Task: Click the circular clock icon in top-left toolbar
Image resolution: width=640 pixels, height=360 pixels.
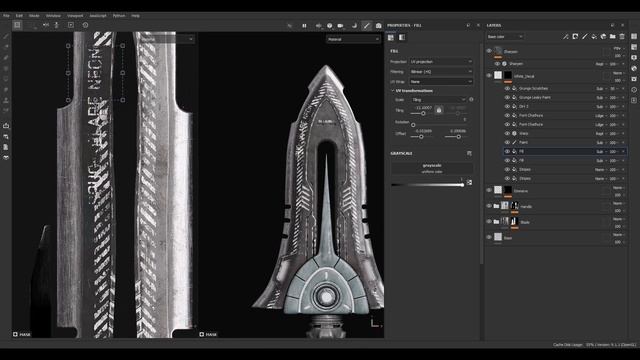Action: click(85, 25)
